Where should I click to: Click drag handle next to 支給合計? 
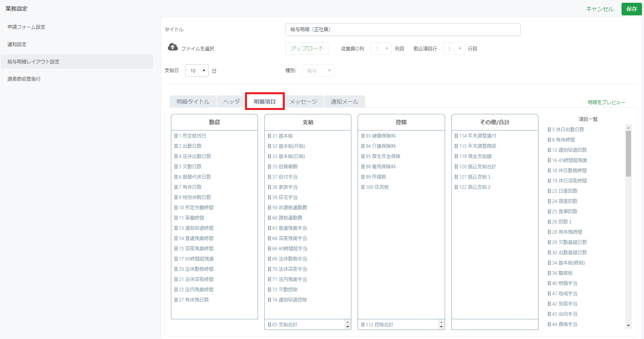pos(269,325)
